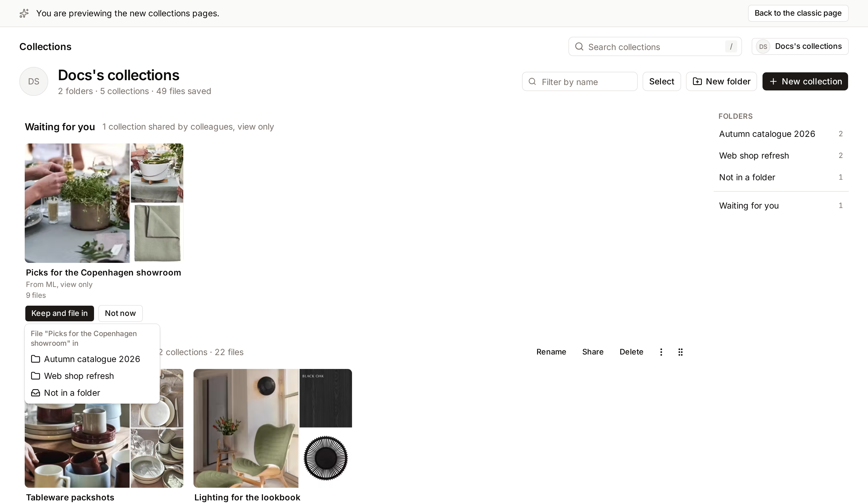Open the green lounge chair lookbook thumbnail

(x=246, y=428)
